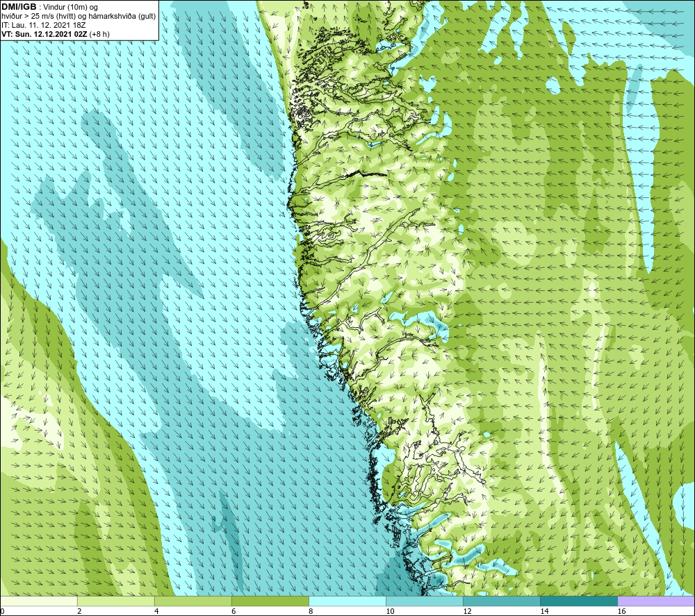Click the scale label '4'

click(x=156, y=612)
